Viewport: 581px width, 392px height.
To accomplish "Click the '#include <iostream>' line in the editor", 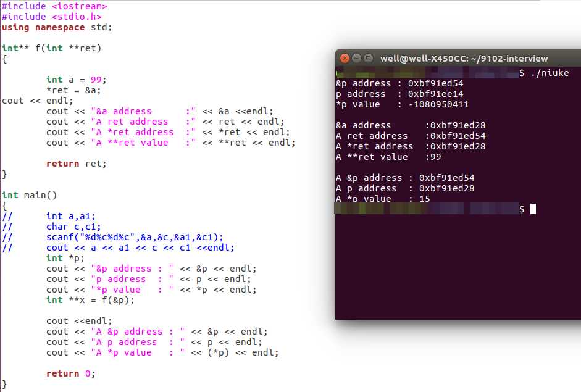I will tap(54, 6).
